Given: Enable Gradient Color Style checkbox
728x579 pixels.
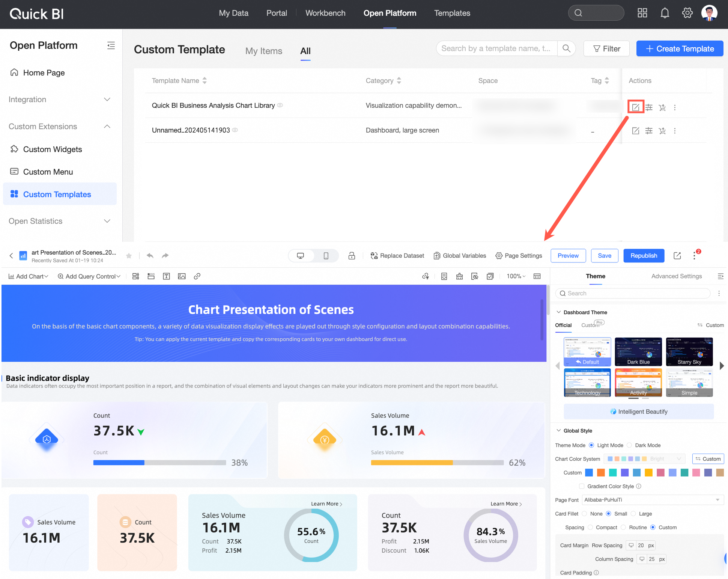Looking at the screenshot, I should pos(582,486).
